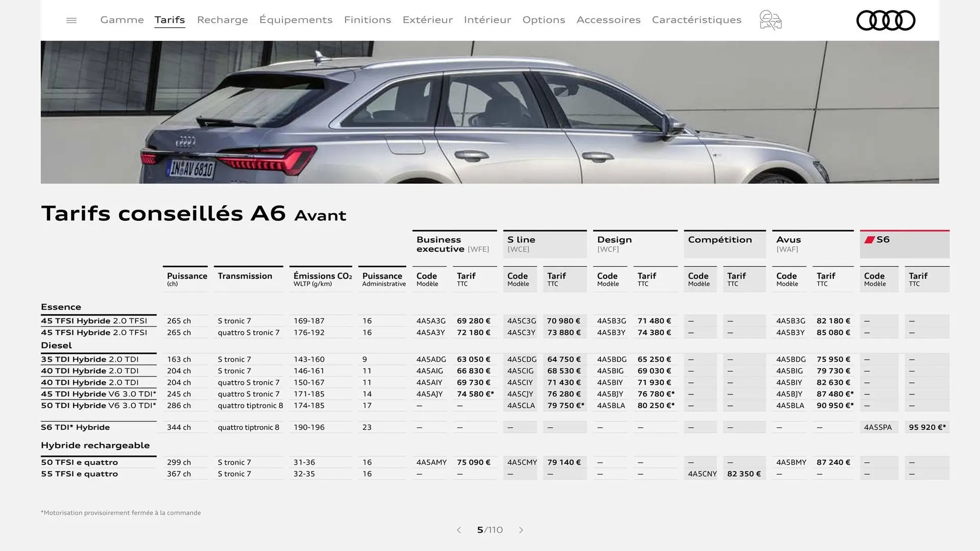Open the Extérieur section
This screenshot has width=980, height=551.
pos(427,20)
